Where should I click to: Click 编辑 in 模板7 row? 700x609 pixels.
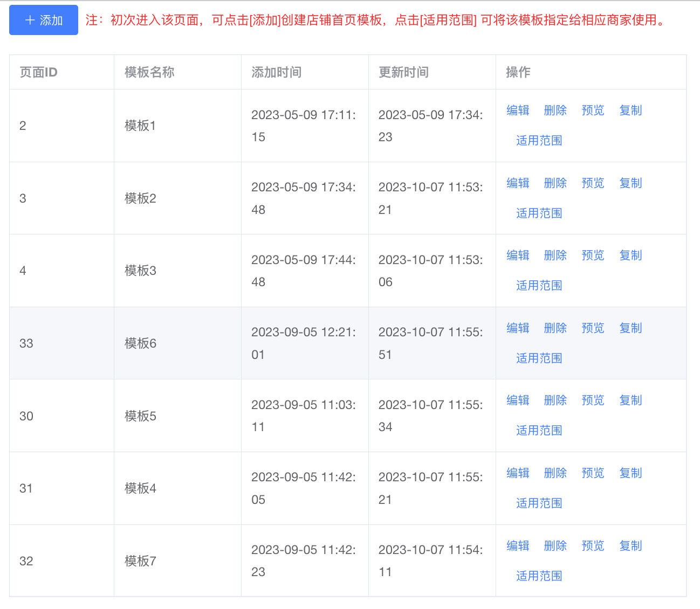pos(518,546)
